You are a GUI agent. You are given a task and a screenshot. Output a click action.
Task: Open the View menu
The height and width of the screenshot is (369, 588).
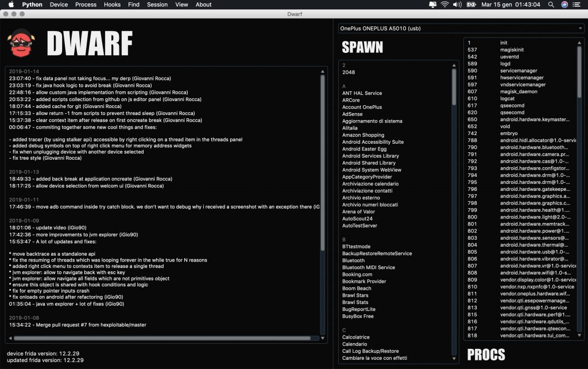tap(181, 5)
